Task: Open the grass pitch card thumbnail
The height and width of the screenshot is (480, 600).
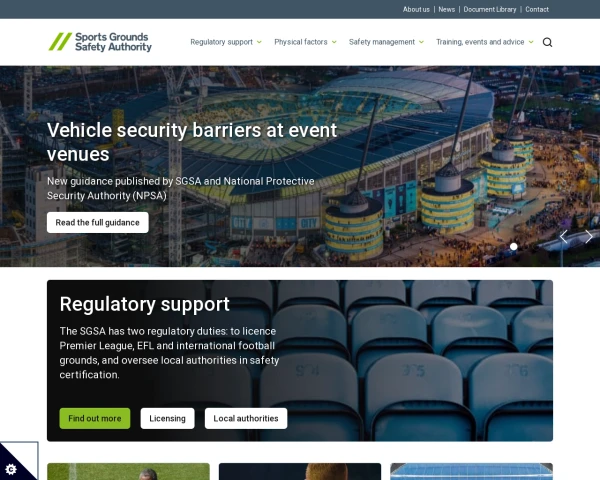Action: 128,472
